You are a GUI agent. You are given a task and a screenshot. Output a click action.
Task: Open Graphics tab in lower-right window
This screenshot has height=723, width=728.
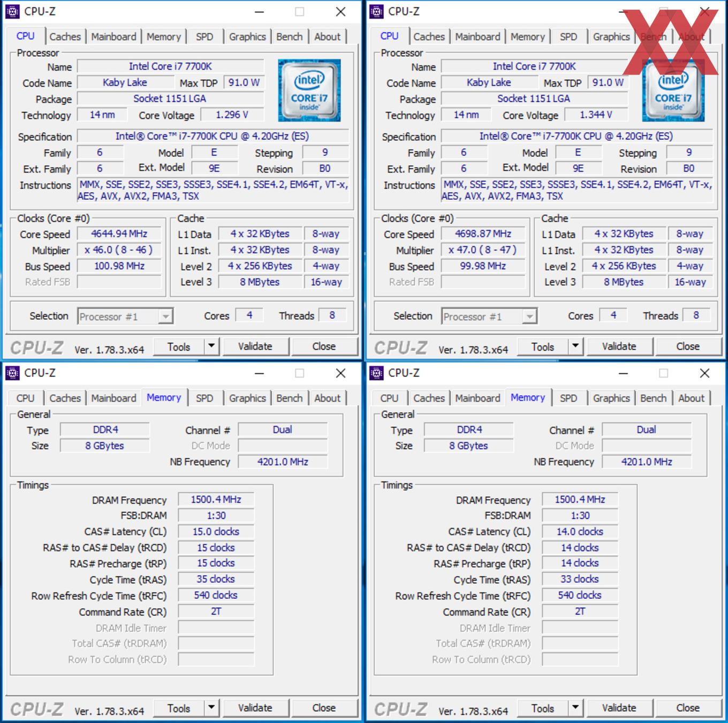(x=611, y=398)
